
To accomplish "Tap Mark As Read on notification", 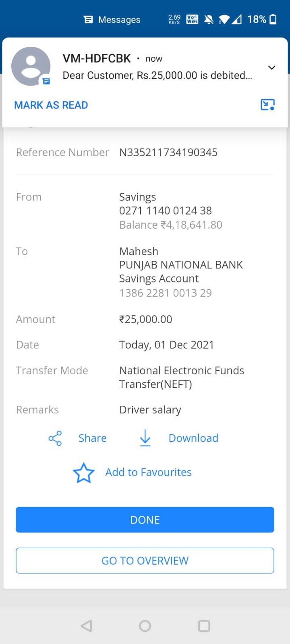I will 51,105.
